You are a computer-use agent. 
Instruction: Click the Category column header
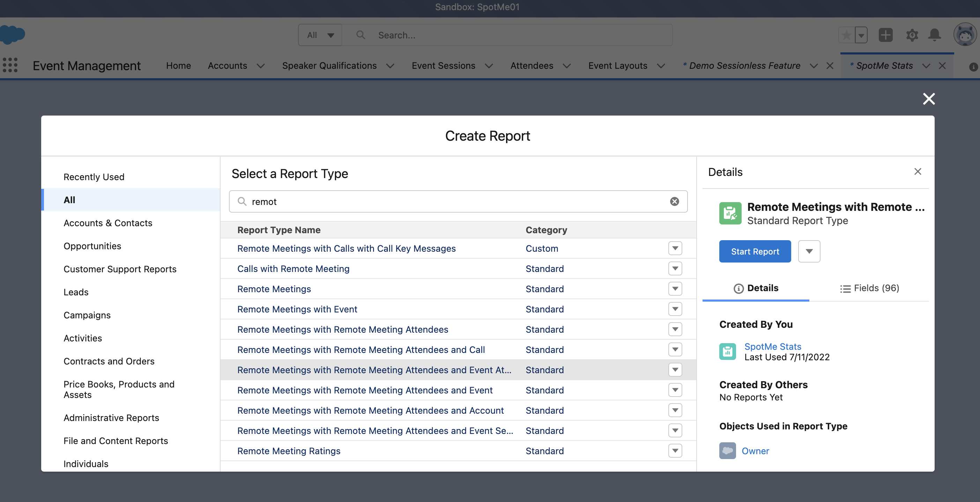pos(546,229)
